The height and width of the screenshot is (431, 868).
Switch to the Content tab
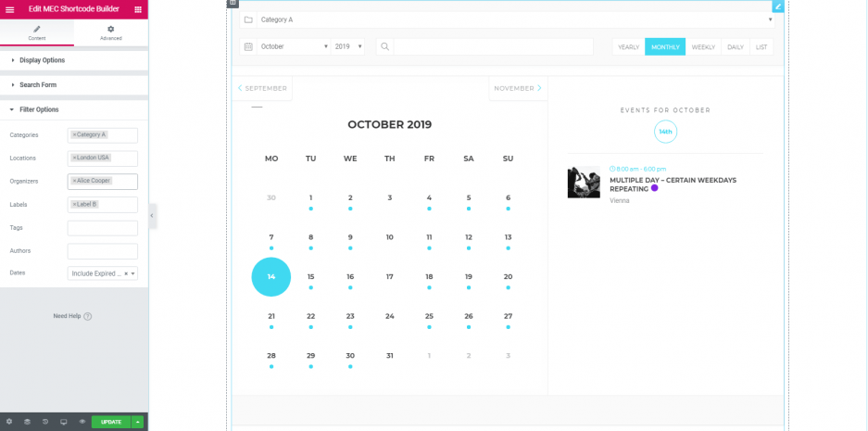[x=37, y=32]
